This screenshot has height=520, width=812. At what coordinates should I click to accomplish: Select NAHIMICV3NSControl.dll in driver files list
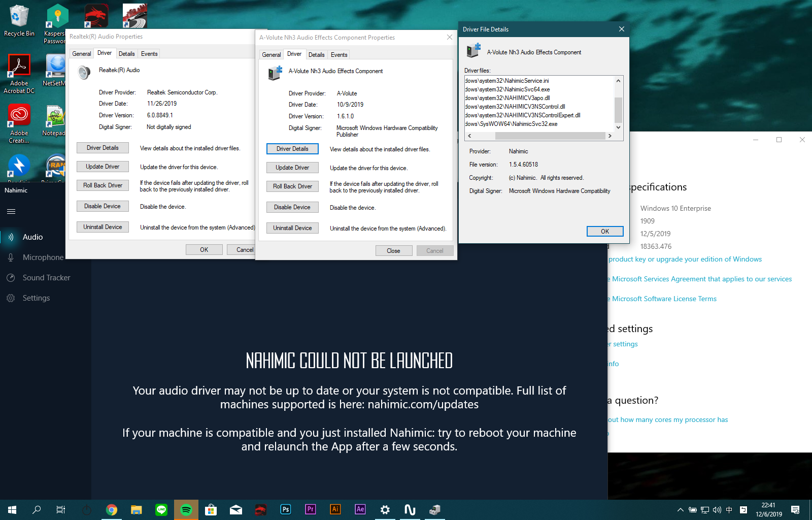515,107
